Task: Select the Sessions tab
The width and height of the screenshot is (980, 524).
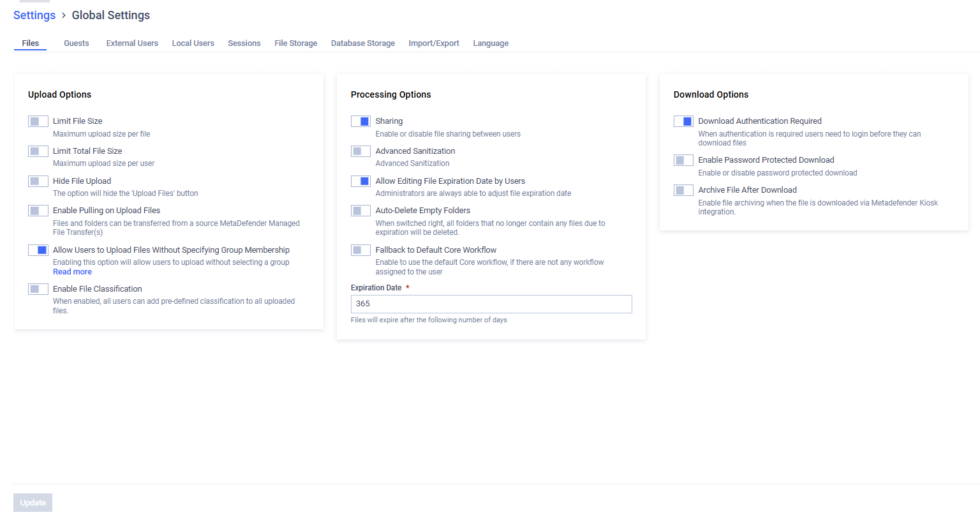Action: point(244,43)
